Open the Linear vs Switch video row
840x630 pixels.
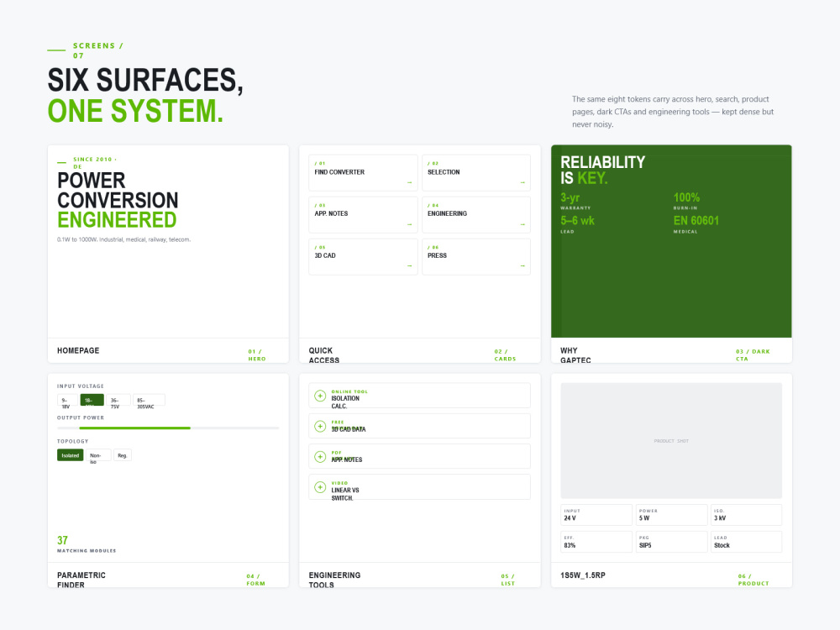pyautogui.click(x=419, y=487)
